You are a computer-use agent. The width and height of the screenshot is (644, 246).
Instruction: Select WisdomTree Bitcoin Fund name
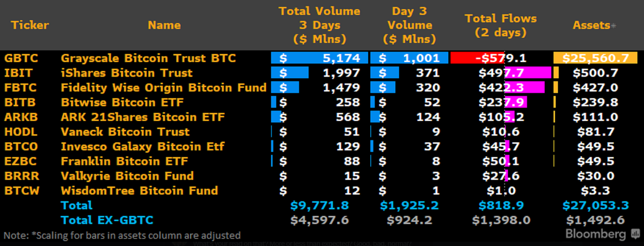pyautogui.click(x=140, y=190)
